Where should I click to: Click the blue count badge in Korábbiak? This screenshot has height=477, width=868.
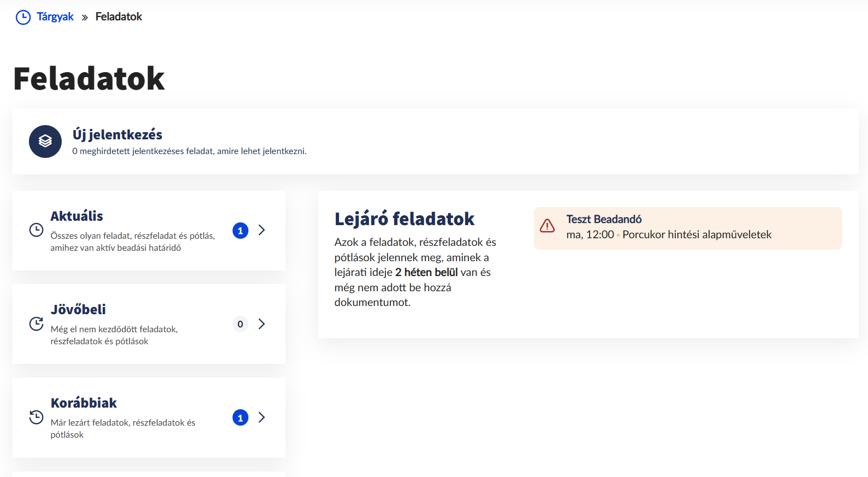click(x=240, y=418)
